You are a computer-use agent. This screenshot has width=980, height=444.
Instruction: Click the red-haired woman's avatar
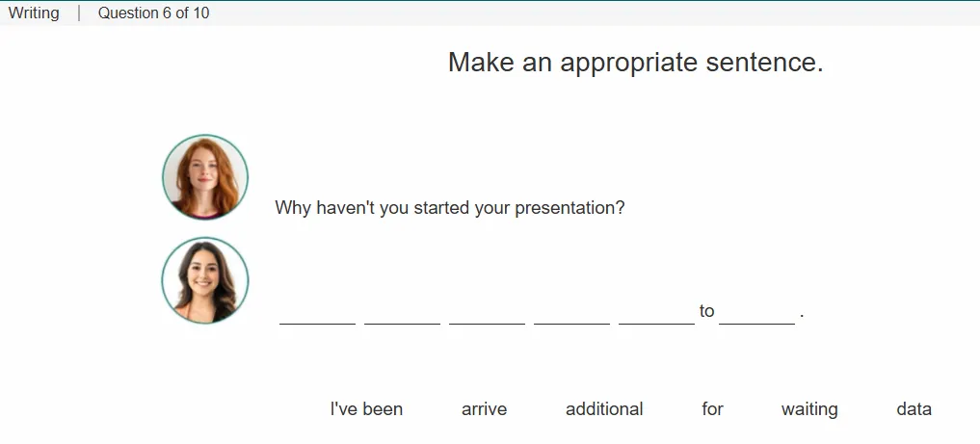pos(205,176)
